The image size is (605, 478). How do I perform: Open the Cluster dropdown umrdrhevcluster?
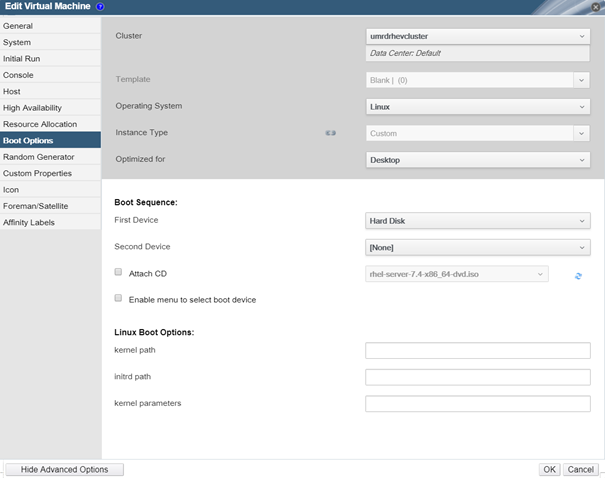click(x=478, y=36)
